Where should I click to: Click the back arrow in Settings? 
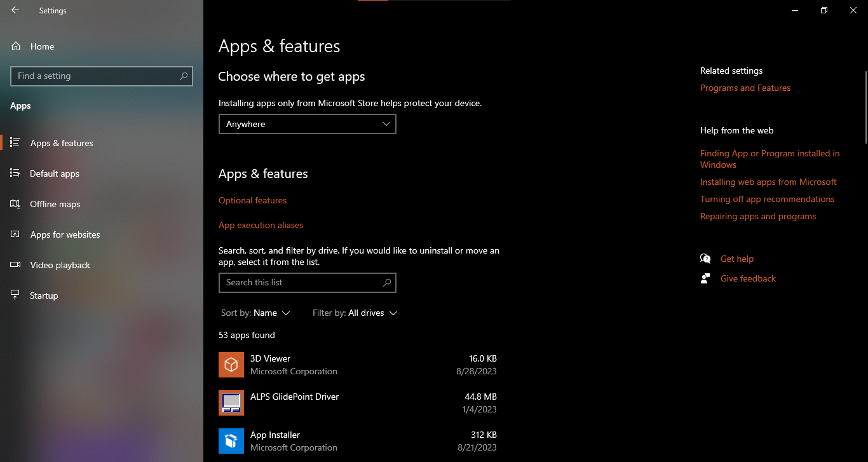click(x=15, y=10)
